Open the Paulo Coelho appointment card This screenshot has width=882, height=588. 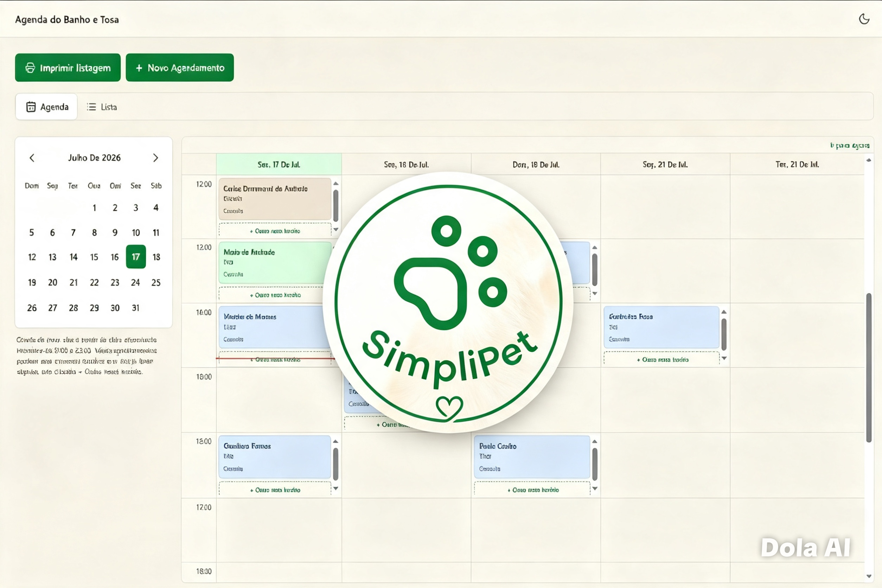pos(532,457)
